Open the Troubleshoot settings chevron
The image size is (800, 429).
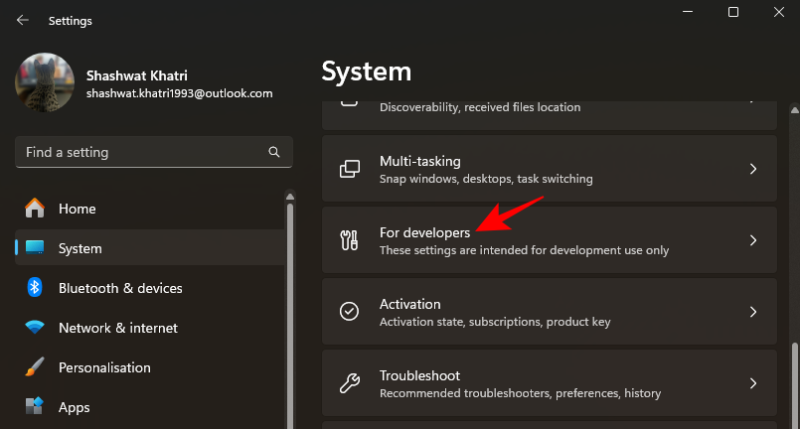tap(753, 383)
